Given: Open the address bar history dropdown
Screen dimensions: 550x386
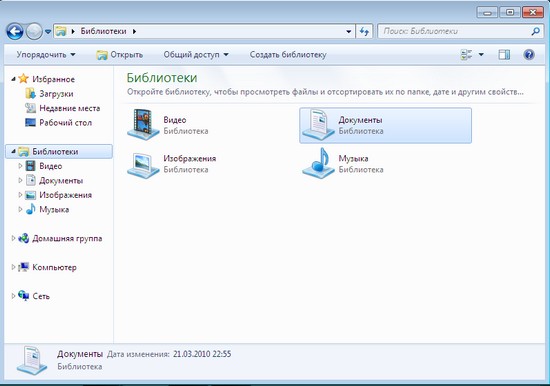Looking at the screenshot, I should pos(348,32).
